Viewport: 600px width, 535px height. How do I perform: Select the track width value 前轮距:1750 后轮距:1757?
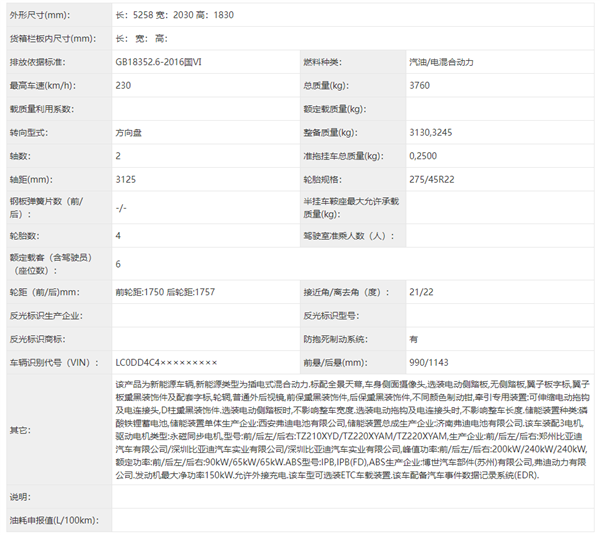point(165,292)
